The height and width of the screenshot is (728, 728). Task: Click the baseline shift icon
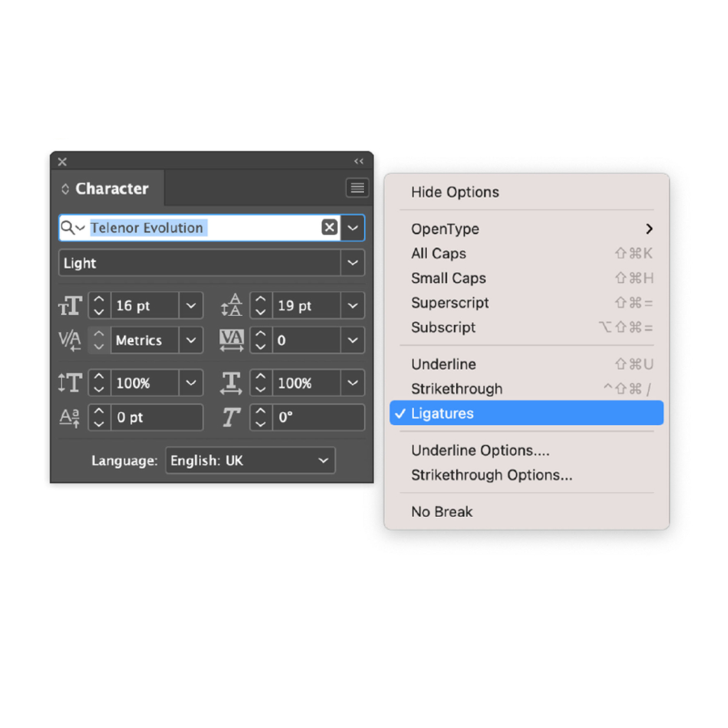(x=70, y=418)
